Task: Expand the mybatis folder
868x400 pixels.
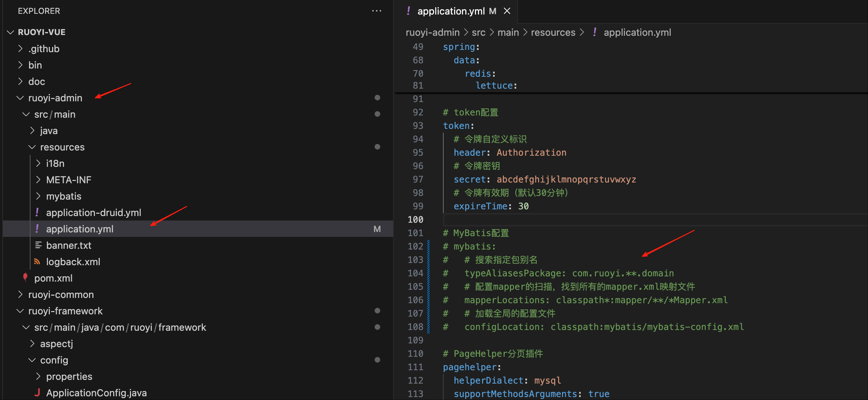Action: [63, 196]
